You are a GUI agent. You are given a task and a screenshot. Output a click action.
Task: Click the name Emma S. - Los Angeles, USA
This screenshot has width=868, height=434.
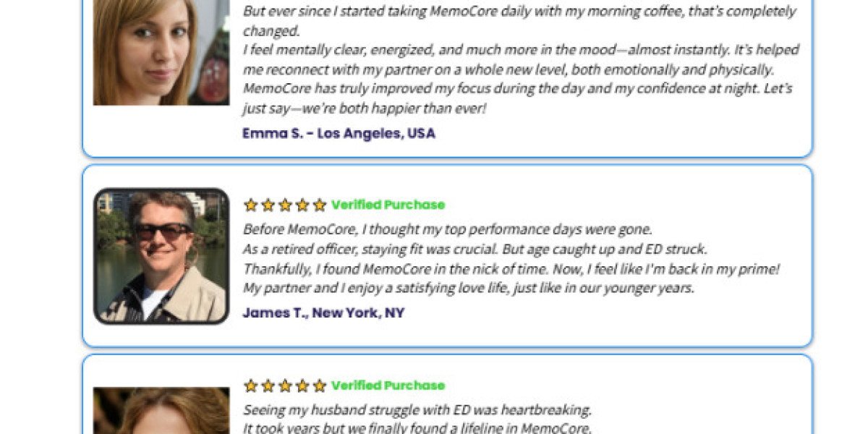pos(339,133)
